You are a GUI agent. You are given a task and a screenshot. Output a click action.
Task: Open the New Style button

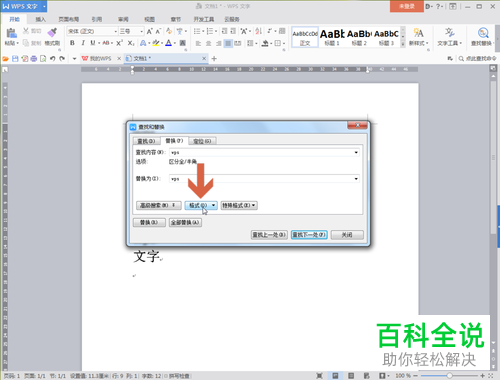tap(418, 36)
